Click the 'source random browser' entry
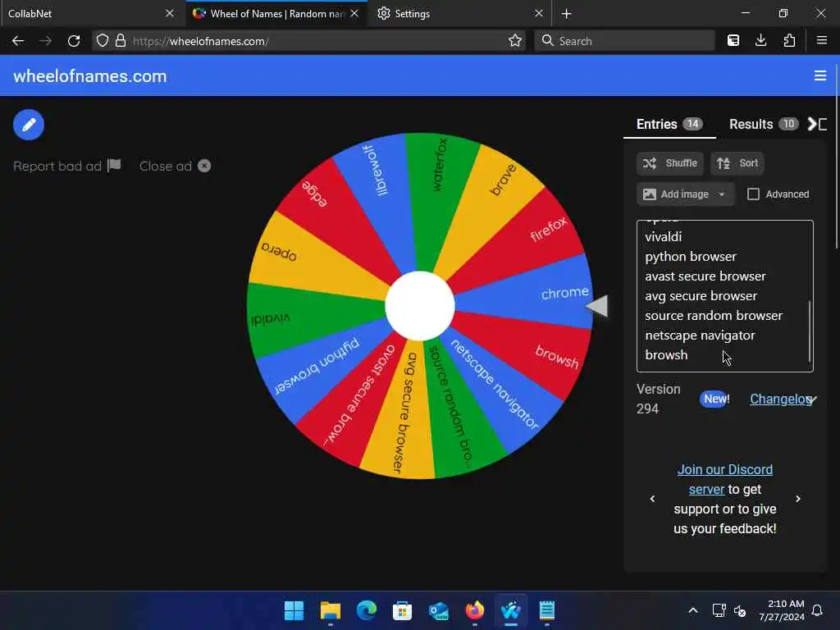840x630 pixels. tap(713, 316)
